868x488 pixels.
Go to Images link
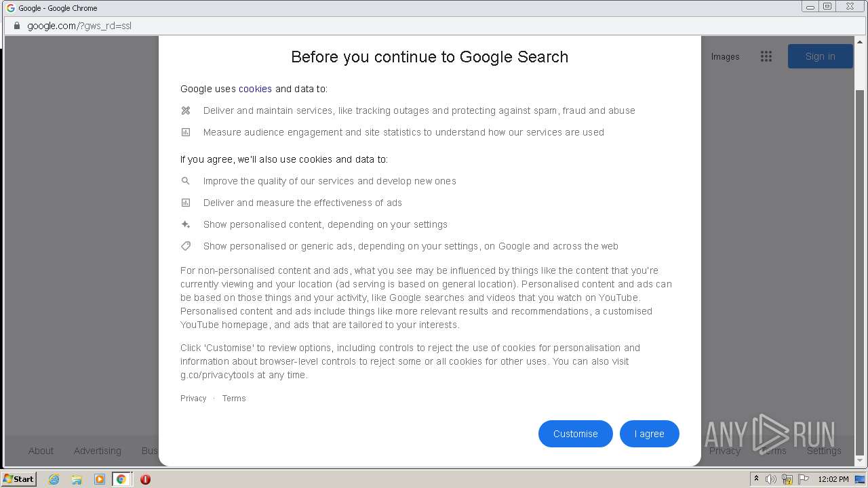point(725,57)
